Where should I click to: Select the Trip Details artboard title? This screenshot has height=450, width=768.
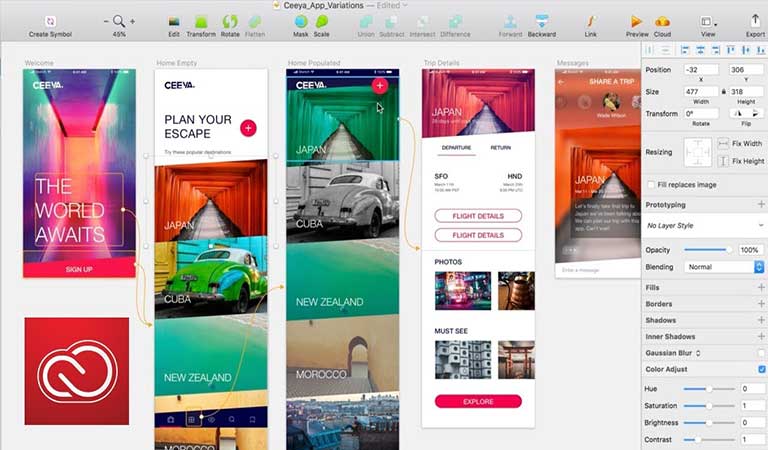click(441, 63)
